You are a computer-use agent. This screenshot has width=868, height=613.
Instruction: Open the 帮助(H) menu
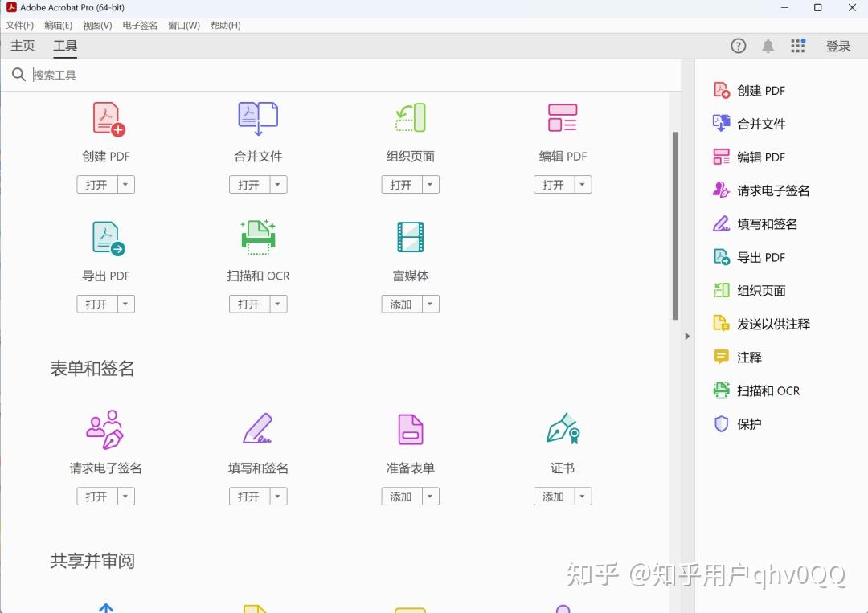225,26
